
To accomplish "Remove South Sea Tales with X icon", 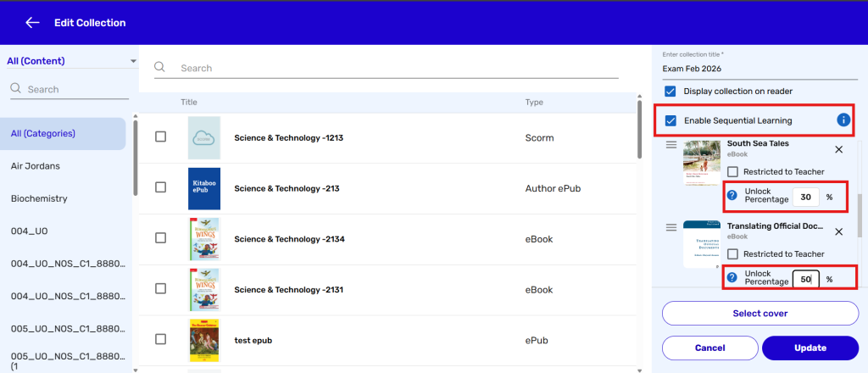I will pyautogui.click(x=838, y=149).
